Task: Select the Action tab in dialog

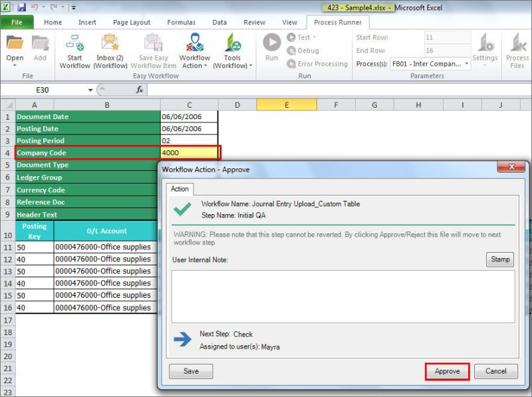Action: pyautogui.click(x=180, y=189)
